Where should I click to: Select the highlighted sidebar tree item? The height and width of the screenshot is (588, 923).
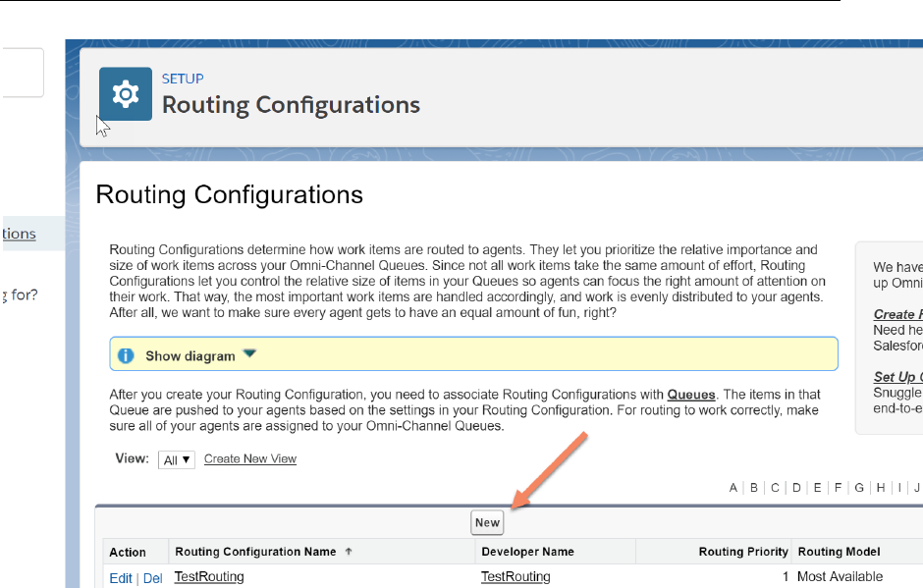click(20, 234)
